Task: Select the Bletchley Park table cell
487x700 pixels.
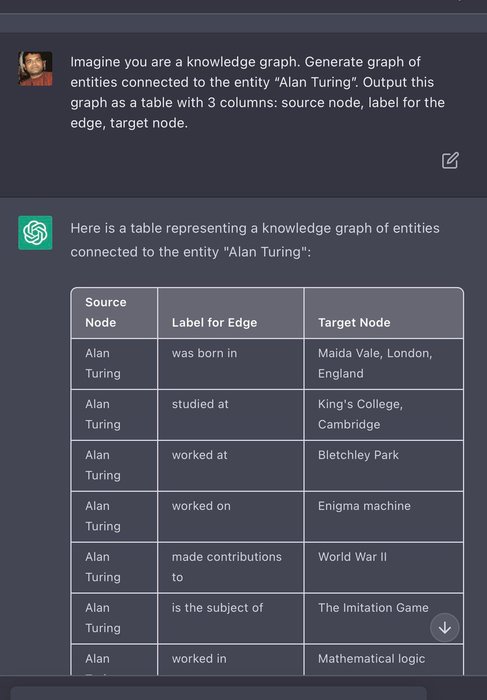Action: 384,466
